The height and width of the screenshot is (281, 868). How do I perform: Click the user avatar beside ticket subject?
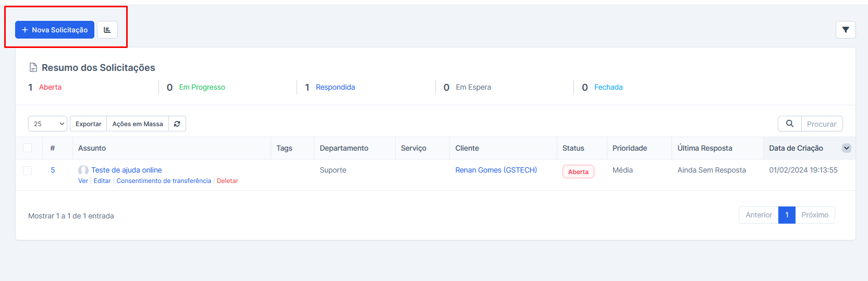pos(83,170)
